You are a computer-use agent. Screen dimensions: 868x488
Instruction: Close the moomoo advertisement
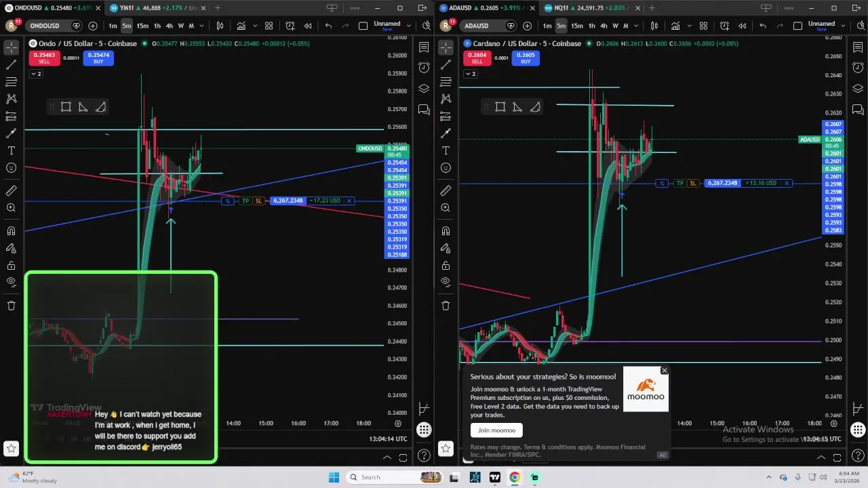tap(665, 371)
